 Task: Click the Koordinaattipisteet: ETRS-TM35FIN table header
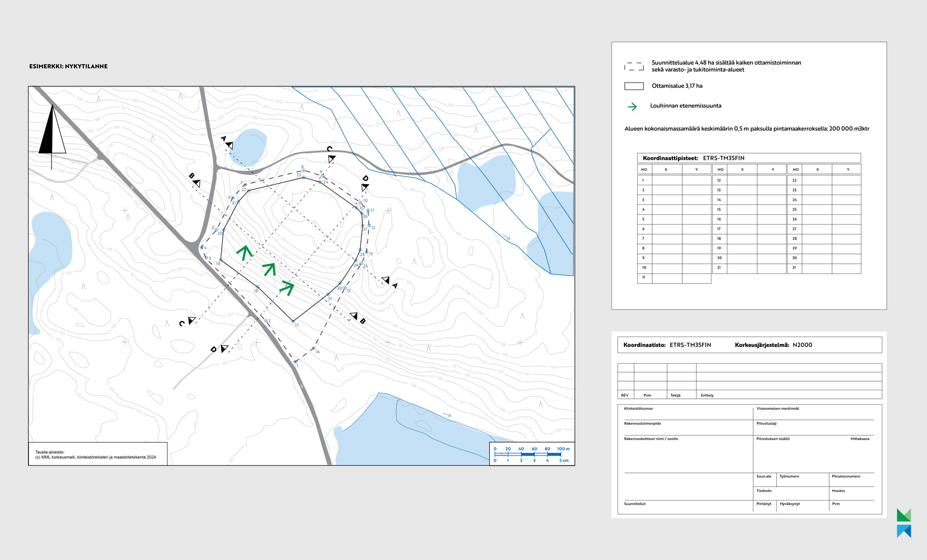749,158
